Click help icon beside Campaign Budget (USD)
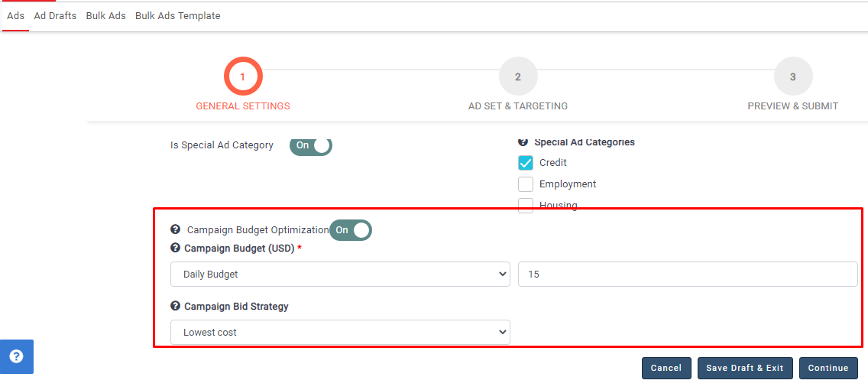 coord(175,249)
